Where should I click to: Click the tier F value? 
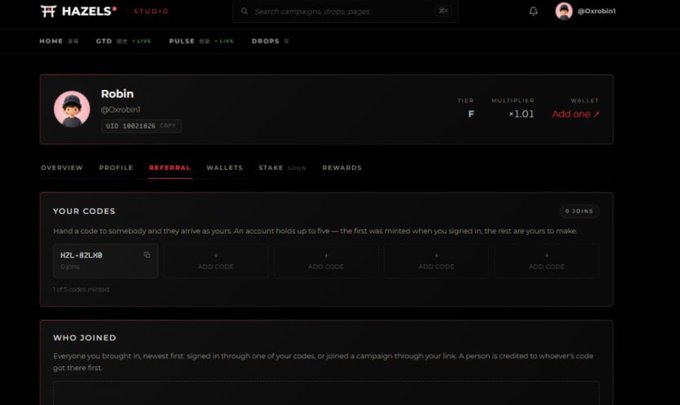(x=471, y=114)
